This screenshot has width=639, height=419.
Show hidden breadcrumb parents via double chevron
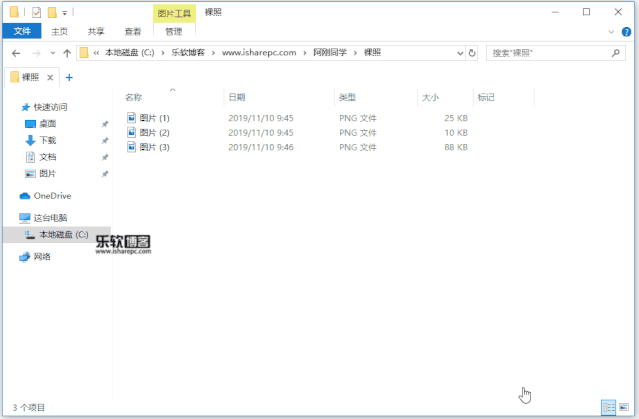pyautogui.click(x=97, y=53)
